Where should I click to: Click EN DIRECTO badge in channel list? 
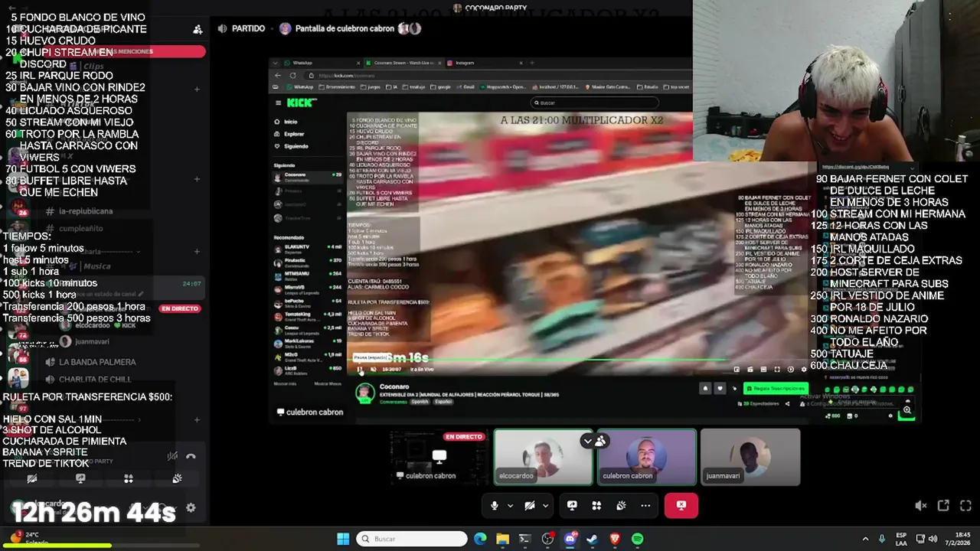tap(180, 308)
